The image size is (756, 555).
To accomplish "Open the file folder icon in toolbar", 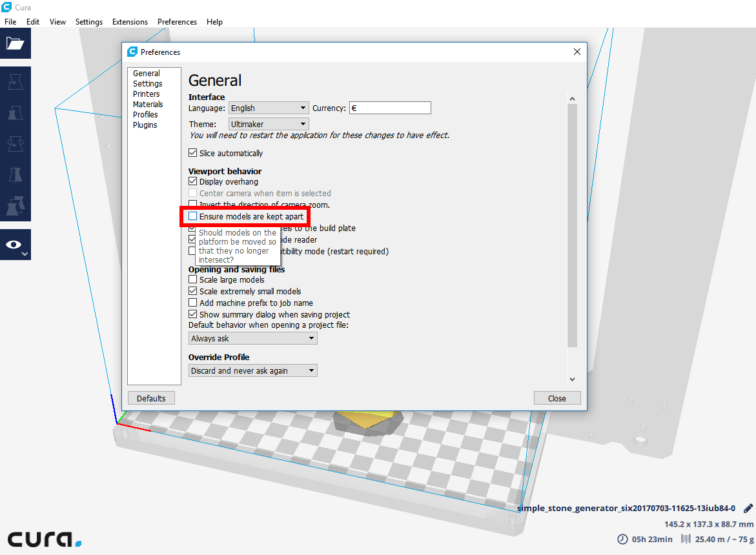I will pyautogui.click(x=15, y=43).
